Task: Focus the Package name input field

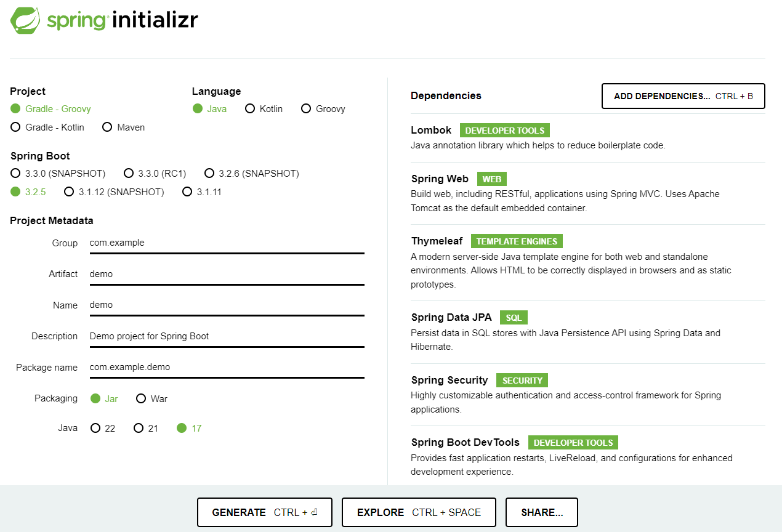Action: click(227, 368)
